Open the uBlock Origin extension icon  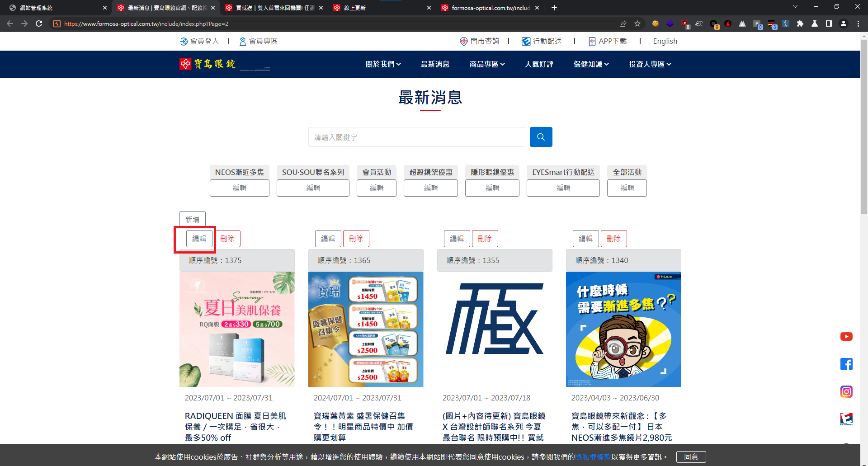[684, 24]
